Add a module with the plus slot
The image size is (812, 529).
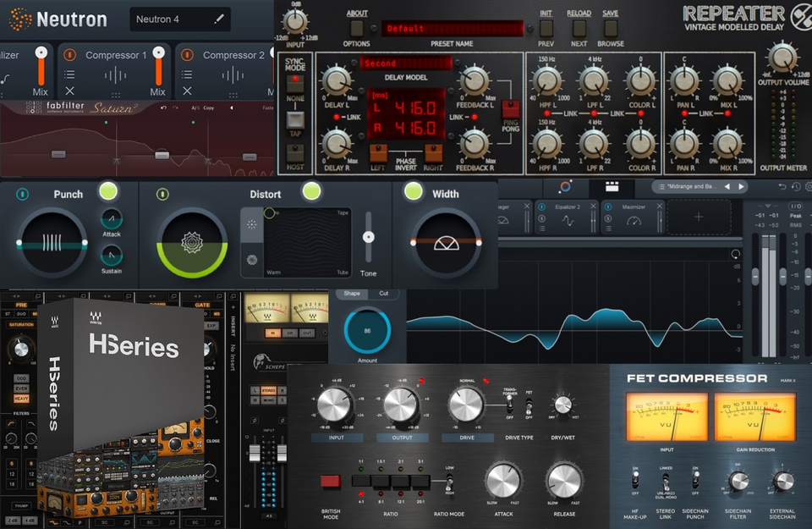[699, 217]
